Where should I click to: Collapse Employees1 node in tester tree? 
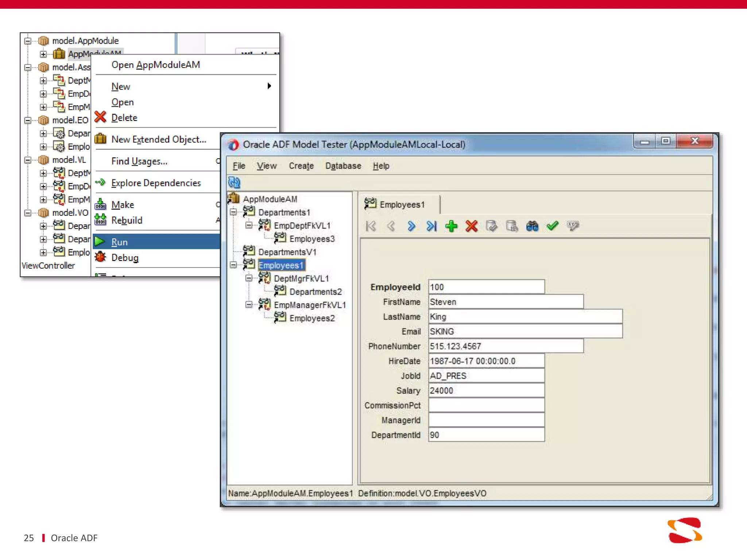233,265
